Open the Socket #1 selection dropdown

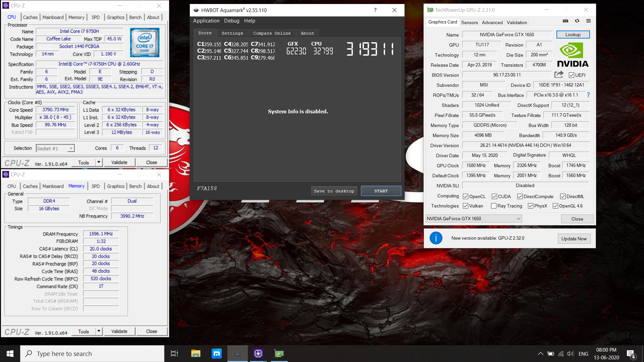tap(55, 148)
